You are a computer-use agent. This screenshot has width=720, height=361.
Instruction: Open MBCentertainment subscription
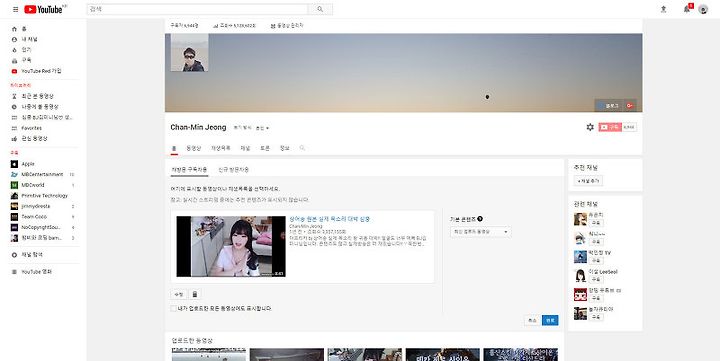42,175
